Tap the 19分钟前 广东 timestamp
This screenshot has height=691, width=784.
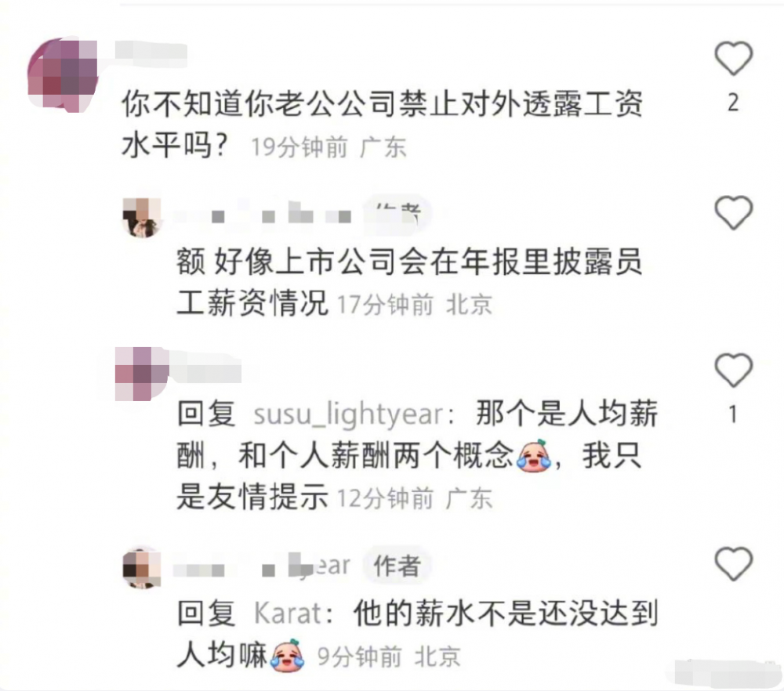pyautogui.click(x=328, y=147)
